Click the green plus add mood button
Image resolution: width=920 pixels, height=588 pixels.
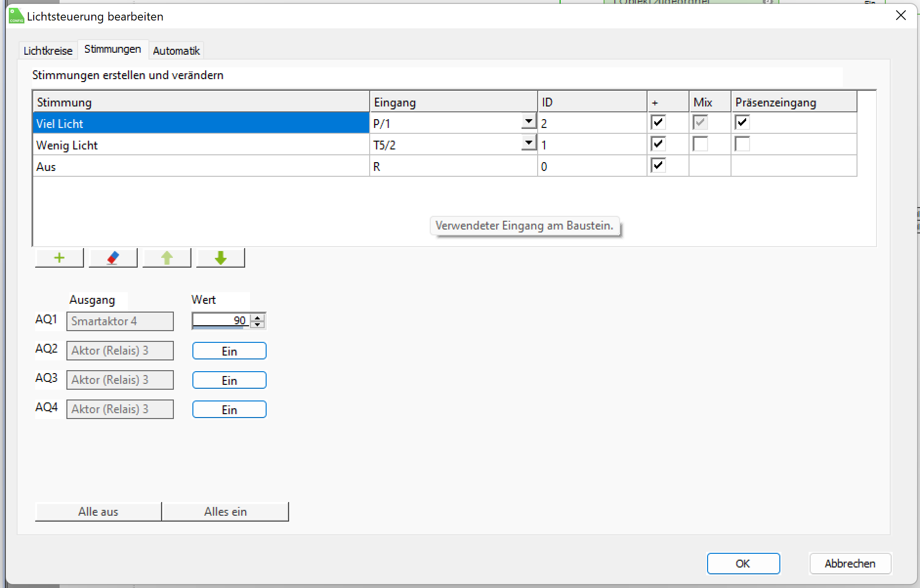click(x=59, y=258)
